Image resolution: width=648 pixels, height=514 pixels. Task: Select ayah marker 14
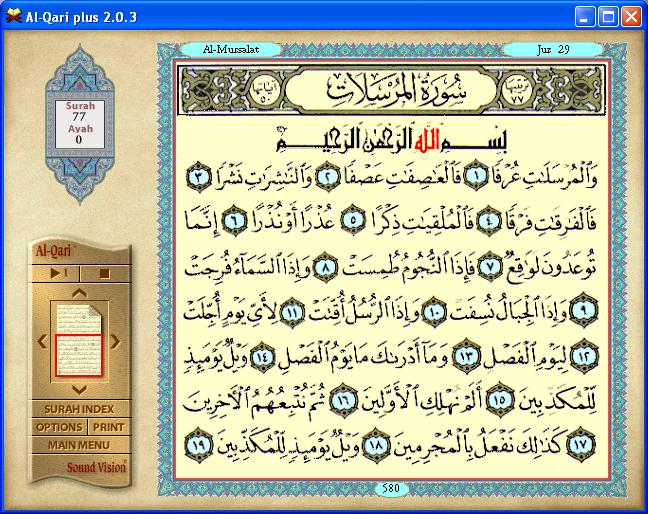pos(262,357)
